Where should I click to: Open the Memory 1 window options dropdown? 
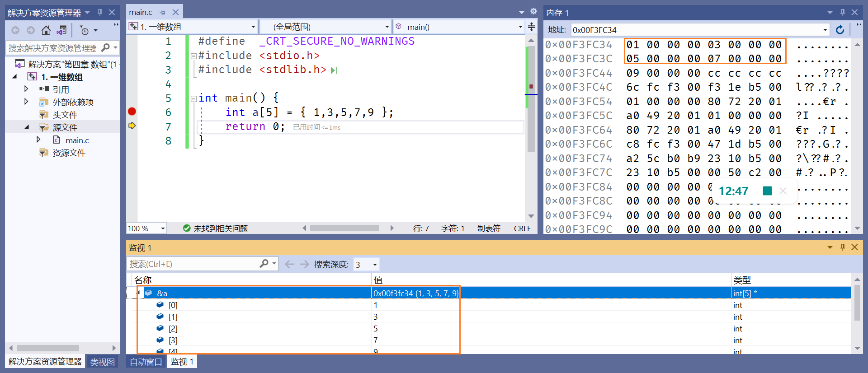click(x=830, y=12)
